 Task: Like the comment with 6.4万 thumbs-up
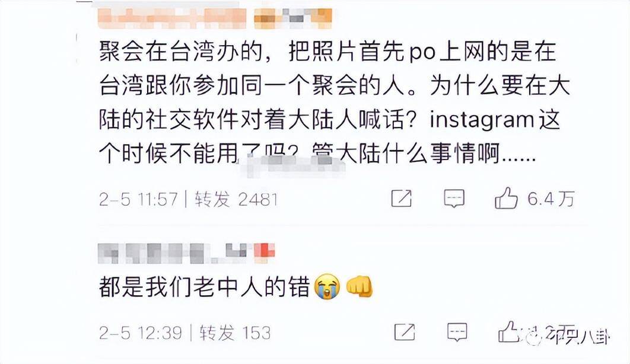pos(506,198)
